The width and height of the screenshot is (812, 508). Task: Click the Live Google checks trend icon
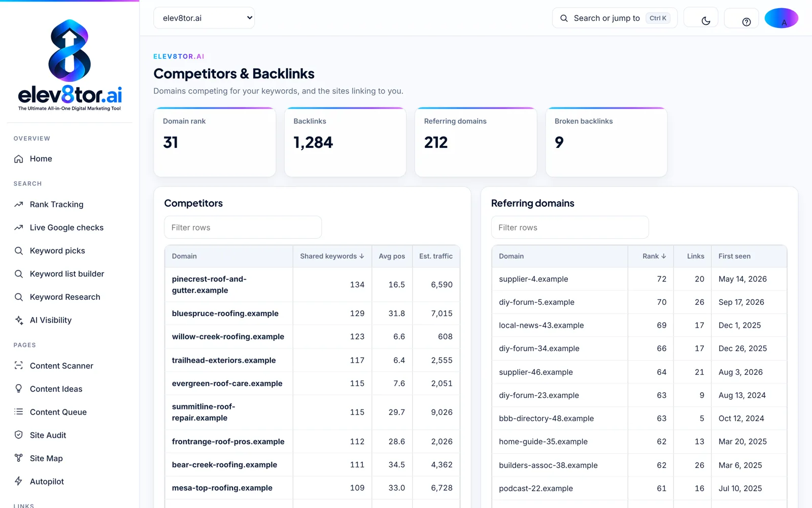pos(19,228)
